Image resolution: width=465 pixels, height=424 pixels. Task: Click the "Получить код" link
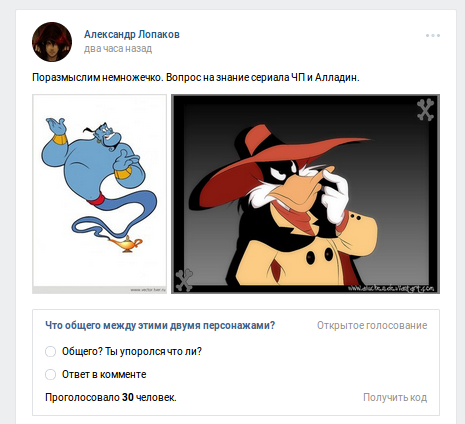click(395, 397)
